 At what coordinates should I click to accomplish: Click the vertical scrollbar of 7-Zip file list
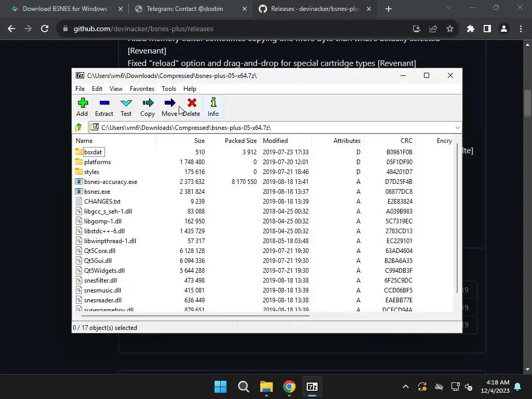click(457, 217)
